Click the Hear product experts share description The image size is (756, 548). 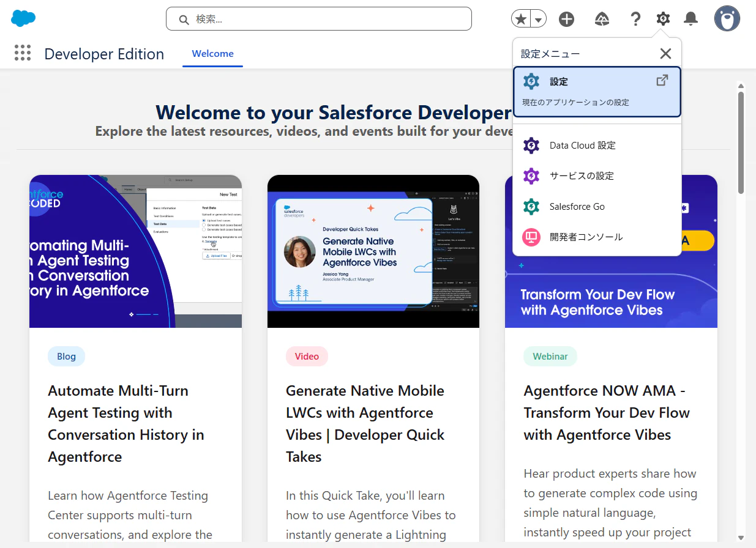(x=610, y=503)
